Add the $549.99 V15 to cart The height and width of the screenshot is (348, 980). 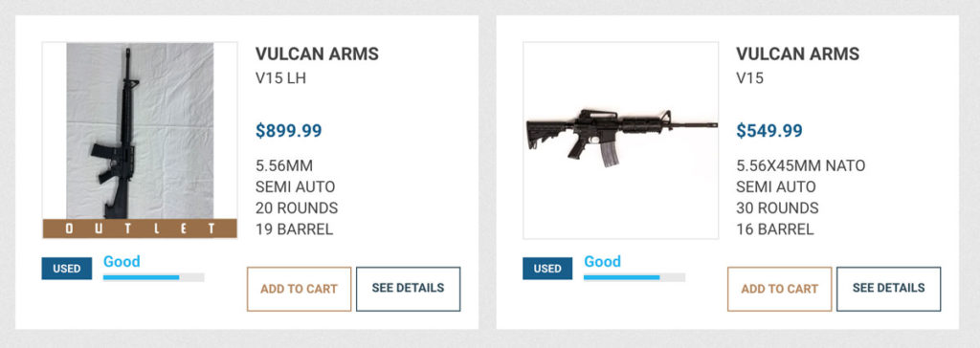pyautogui.click(x=779, y=289)
